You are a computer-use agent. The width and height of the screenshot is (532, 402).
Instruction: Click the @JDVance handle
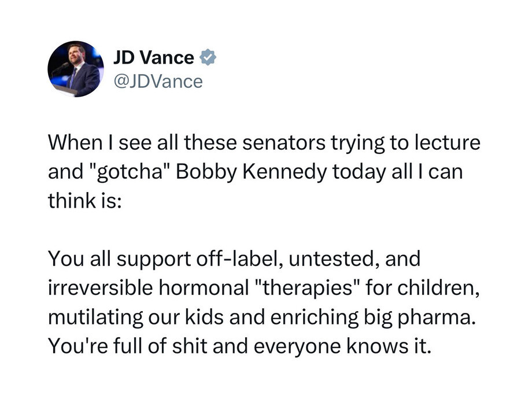[x=158, y=82]
